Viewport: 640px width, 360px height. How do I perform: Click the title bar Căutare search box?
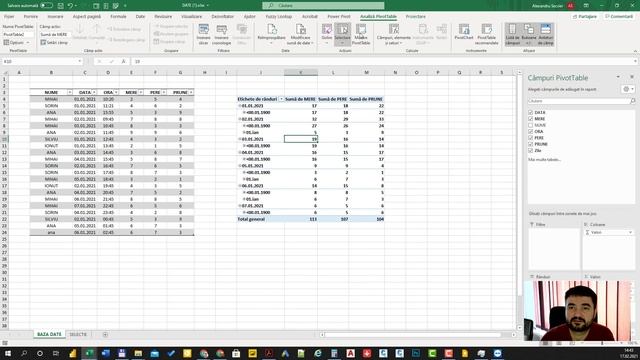[323, 6]
